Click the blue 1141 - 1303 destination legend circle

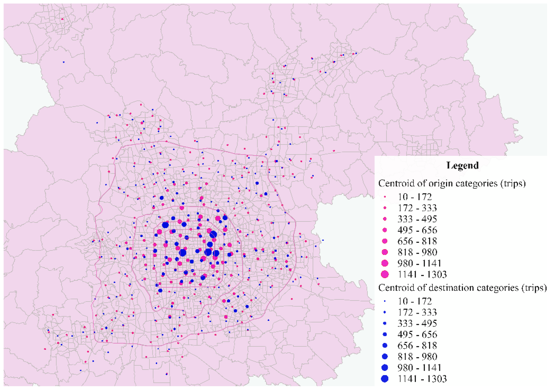385,379
